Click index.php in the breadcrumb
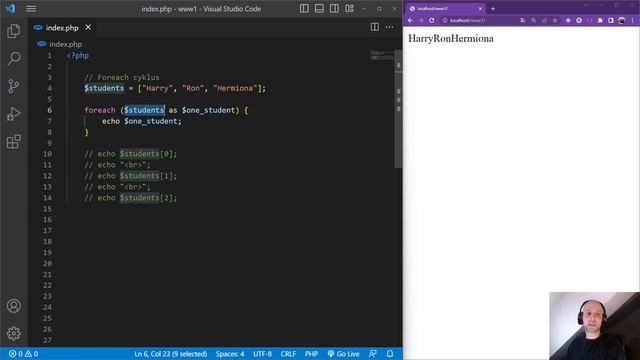 [x=65, y=44]
